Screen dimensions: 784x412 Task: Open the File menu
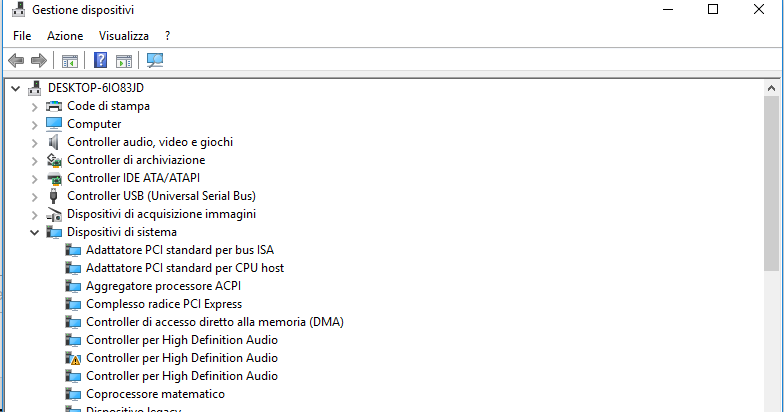pos(22,35)
